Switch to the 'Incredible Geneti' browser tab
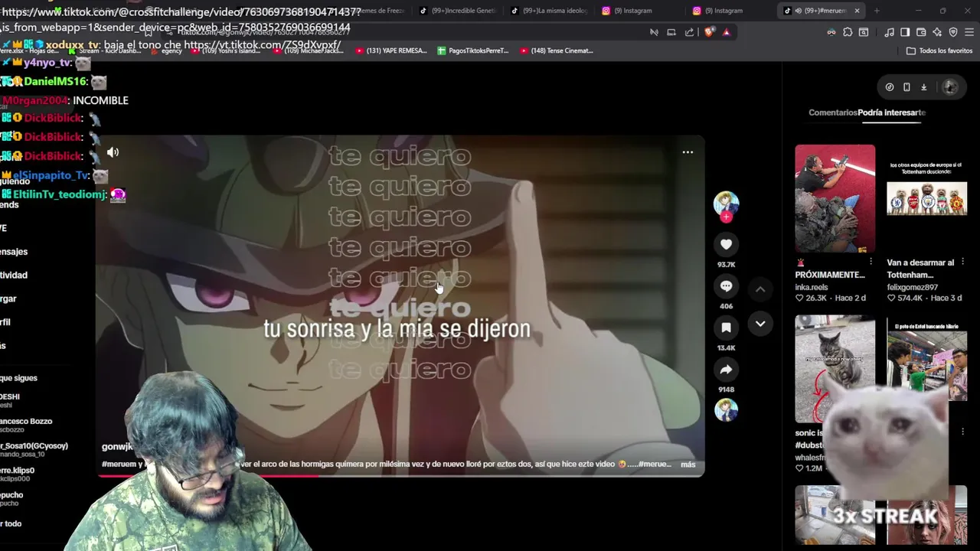Image resolution: width=980 pixels, height=551 pixels. [x=458, y=11]
